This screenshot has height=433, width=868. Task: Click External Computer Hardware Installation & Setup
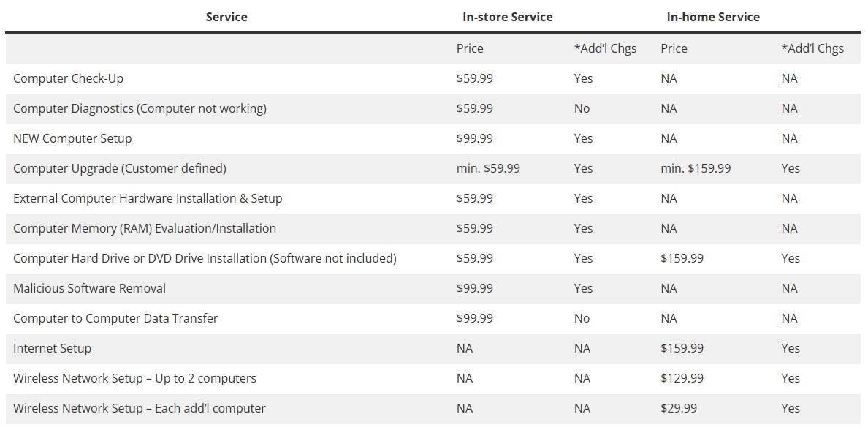148,198
